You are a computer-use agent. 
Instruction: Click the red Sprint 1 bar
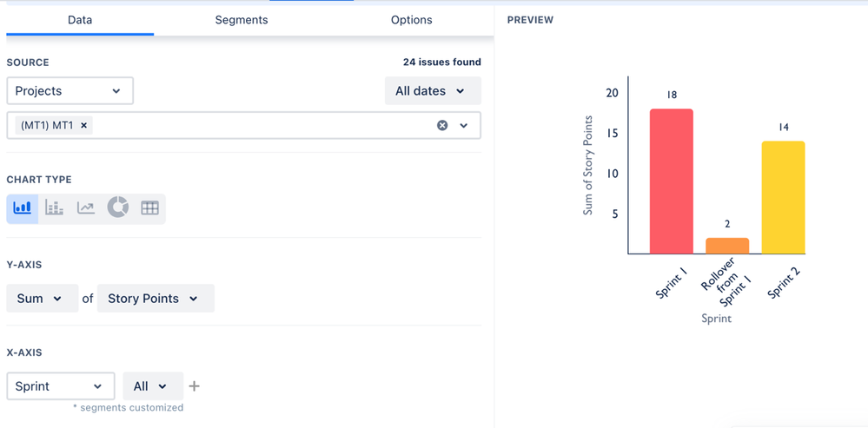672,181
